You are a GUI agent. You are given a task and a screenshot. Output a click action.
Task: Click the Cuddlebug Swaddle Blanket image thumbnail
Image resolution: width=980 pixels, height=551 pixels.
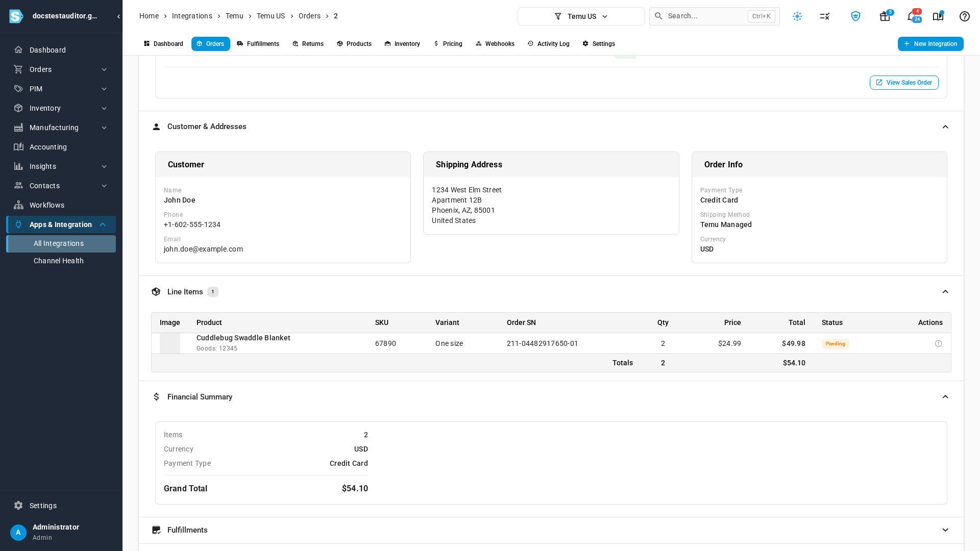click(x=170, y=343)
